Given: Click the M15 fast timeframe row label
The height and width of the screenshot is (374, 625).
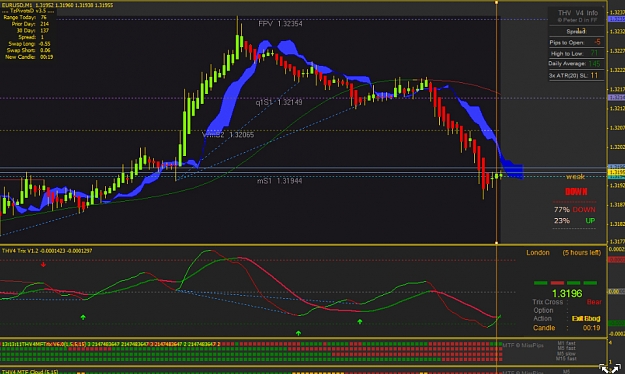Looking at the screenshot, I should (566, 359).
